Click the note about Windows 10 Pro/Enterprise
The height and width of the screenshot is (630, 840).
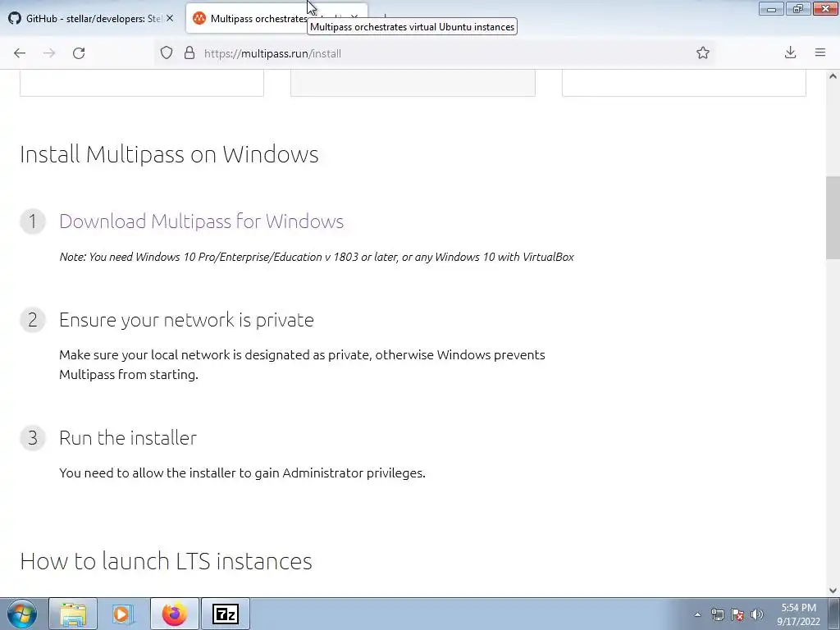(x=317, y=257)
